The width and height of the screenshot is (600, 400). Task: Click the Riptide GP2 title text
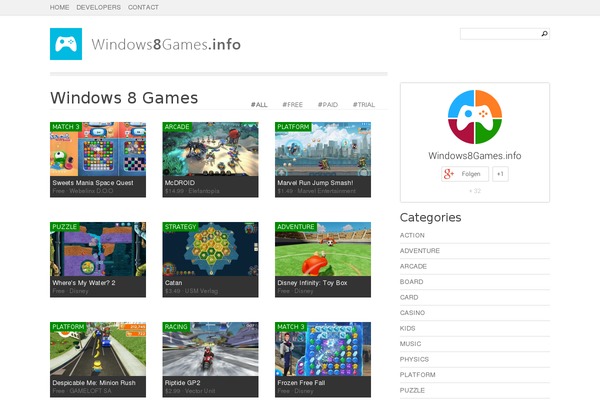pyautogui.click(x=183, y=383)
